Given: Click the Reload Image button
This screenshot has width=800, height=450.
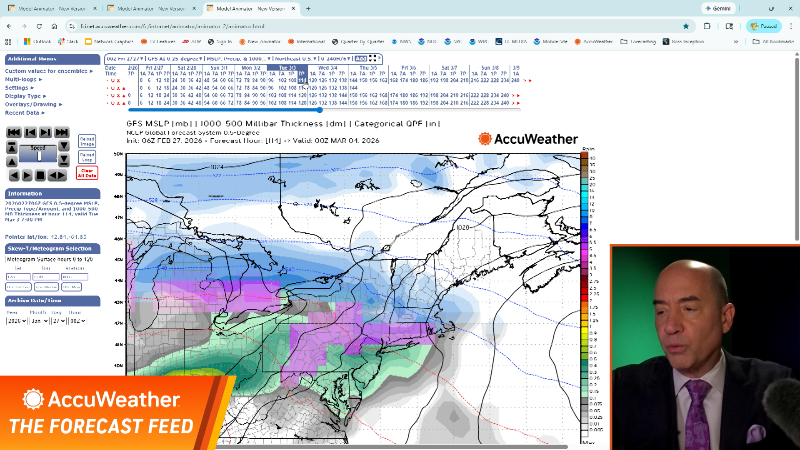Looking at the screenshot, I should [87, 141].
